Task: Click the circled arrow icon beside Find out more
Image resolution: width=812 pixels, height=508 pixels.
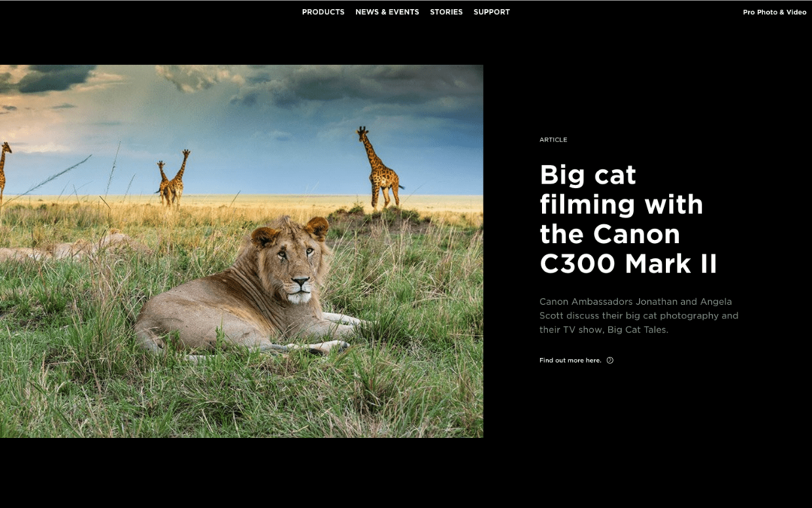Action: [x=610, y=360]
